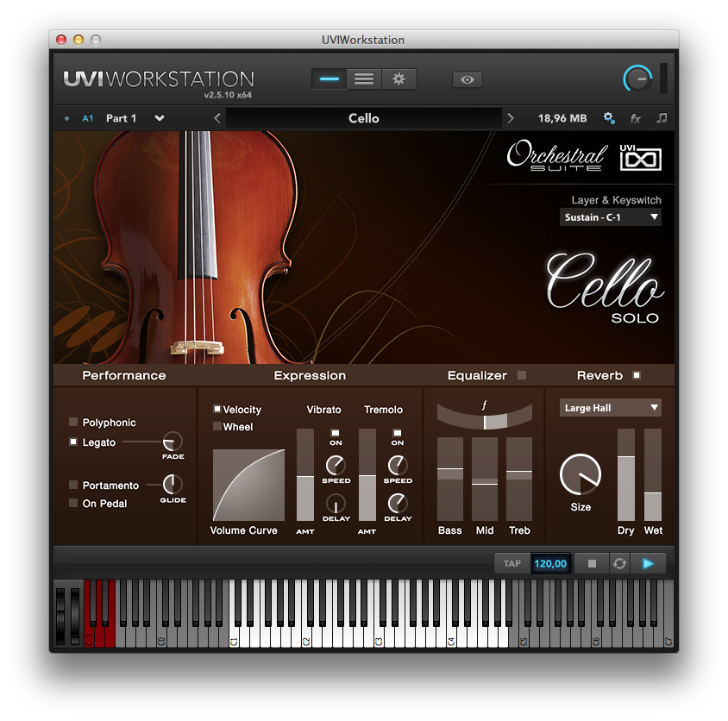
Task: Click the Portamento Glide knob
Action: (x=173, y=484)
